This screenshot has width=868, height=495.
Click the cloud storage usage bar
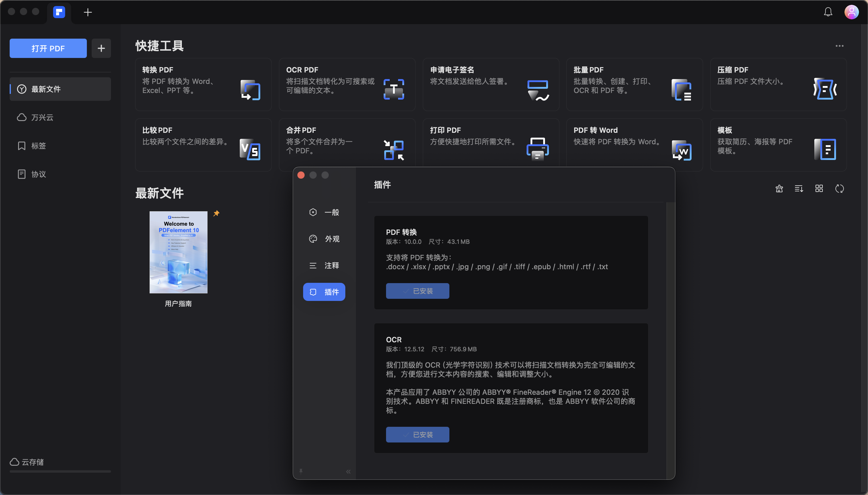click(x=60, y=471)
